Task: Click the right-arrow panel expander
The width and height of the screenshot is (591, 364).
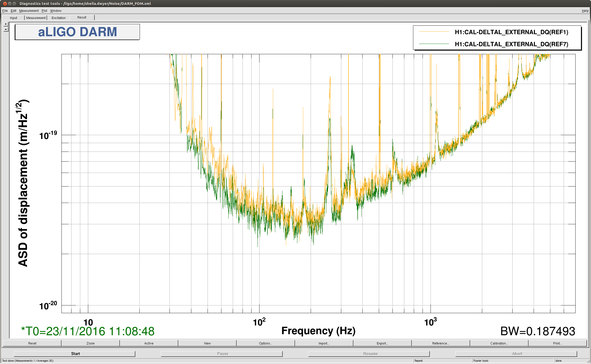Action: [6, 24]
